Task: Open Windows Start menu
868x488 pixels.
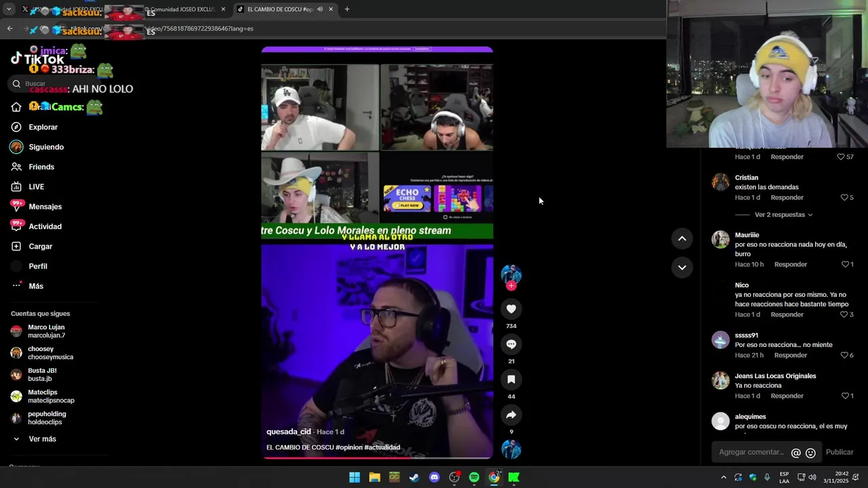Action: coord(355,477)
